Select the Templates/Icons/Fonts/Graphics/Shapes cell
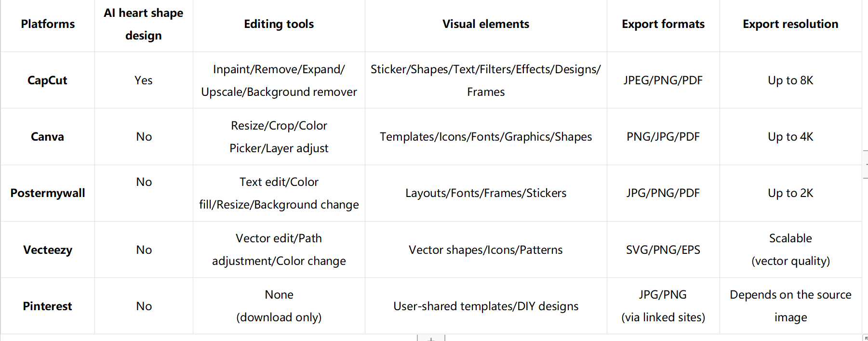The height and width of the screenshot is (341, 868). pyautogui.click(x=486, y=137)
